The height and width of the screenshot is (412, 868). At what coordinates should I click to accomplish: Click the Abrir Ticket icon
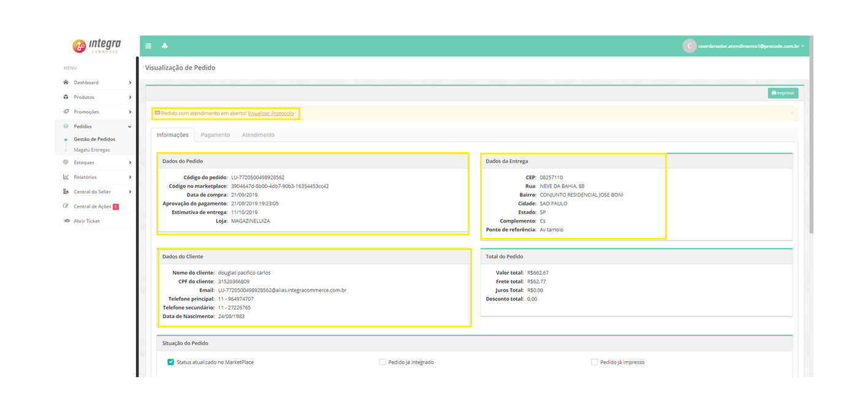click(x=66, y=221)
